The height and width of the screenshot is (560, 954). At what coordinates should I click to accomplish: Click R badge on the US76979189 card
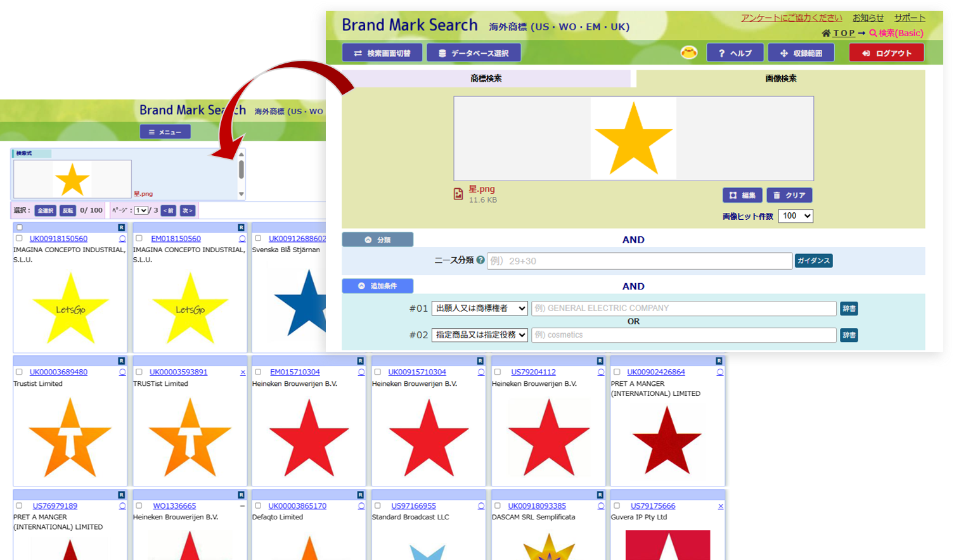[121, 495]
